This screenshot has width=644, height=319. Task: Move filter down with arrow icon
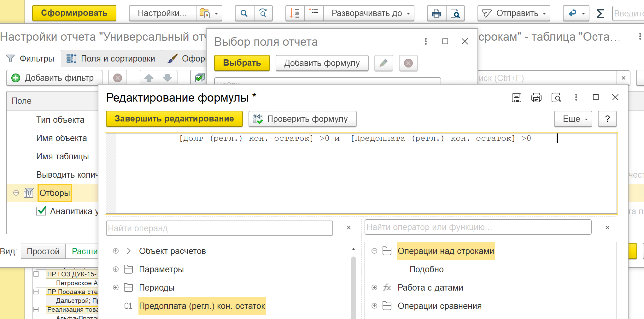tap(168, 78)
